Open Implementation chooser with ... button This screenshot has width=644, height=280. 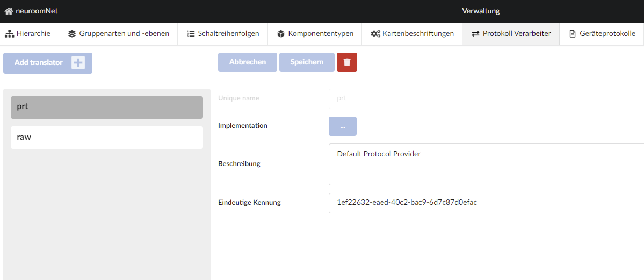point(343,126)
